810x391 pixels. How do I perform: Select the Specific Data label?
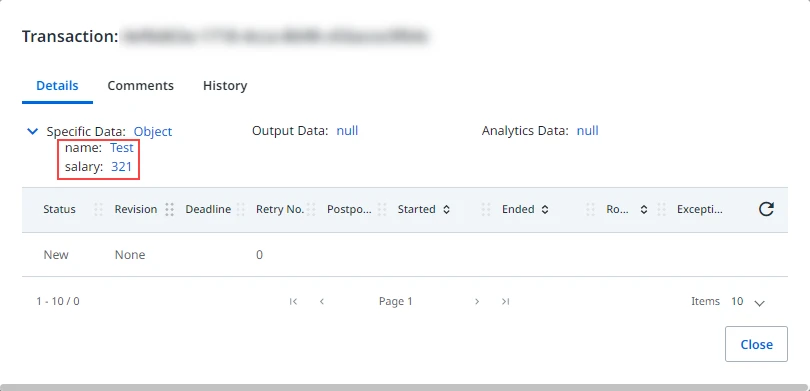[86, 132]
